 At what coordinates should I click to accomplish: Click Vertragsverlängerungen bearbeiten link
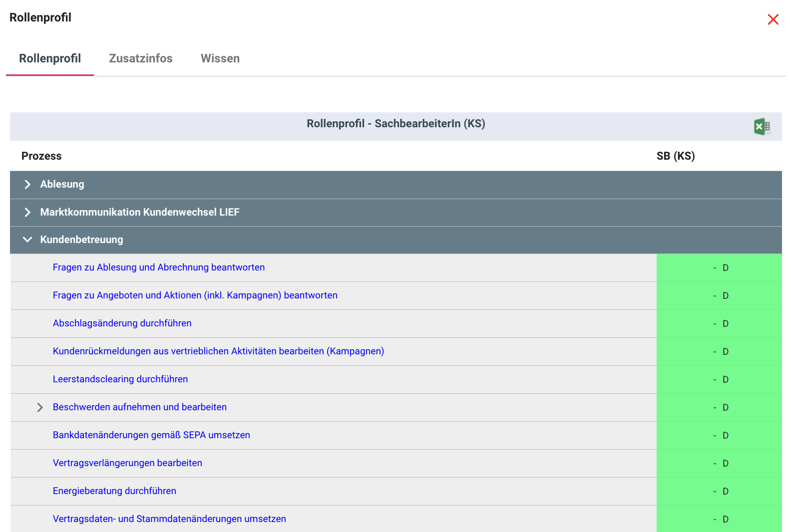coord(127,463)
